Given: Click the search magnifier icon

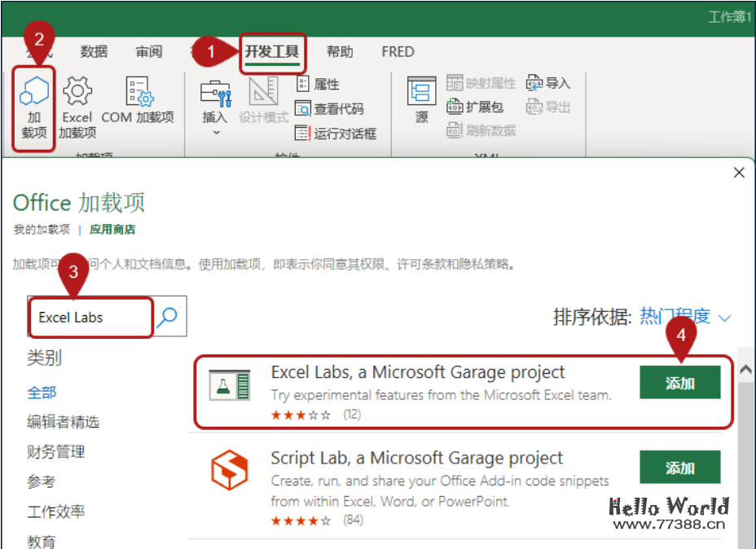Looking at the screenshot, I should coord(167,317).
